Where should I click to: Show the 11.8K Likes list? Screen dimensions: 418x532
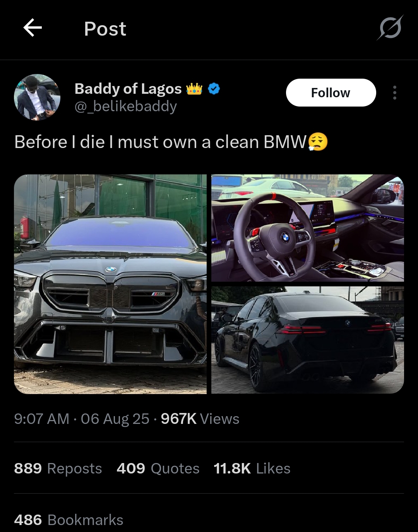point(252,468)
